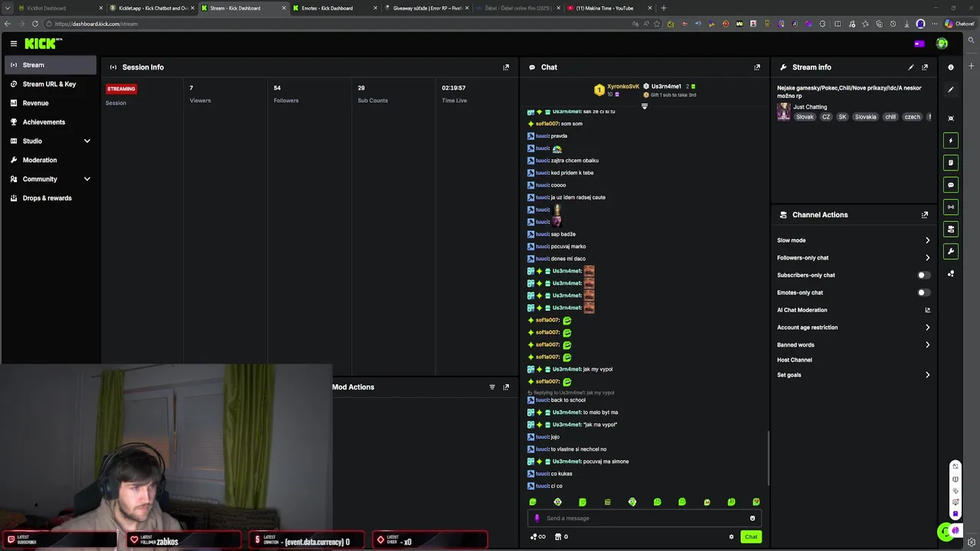Pop out the Session Info panel
Viewport: 980px width, 551px height.
click(x=505, y=67)
